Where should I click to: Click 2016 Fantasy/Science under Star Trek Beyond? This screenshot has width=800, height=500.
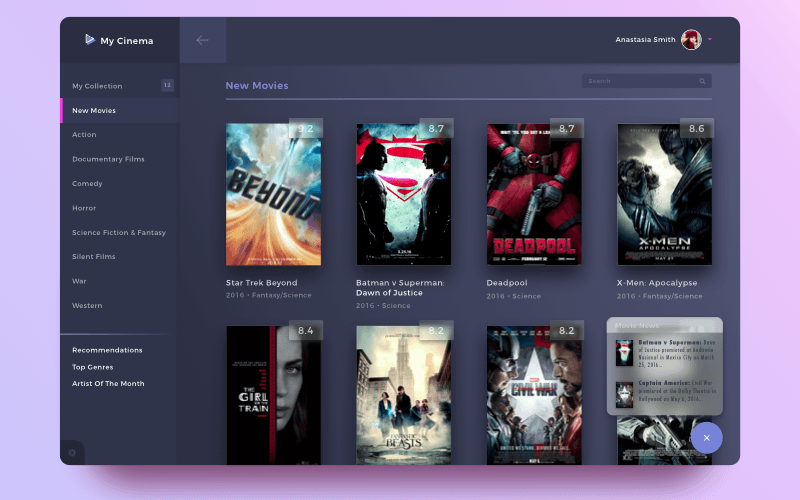(x=268, y=295)
